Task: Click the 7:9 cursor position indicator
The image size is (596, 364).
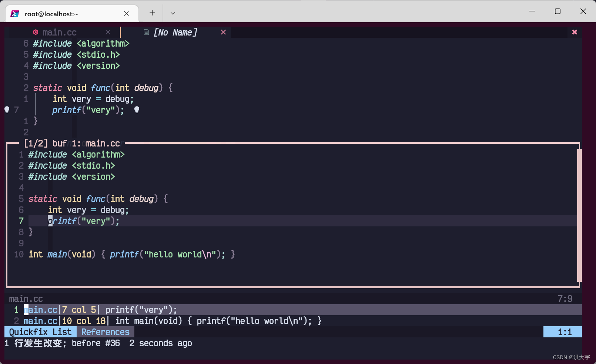Action: tap(565, 299)
